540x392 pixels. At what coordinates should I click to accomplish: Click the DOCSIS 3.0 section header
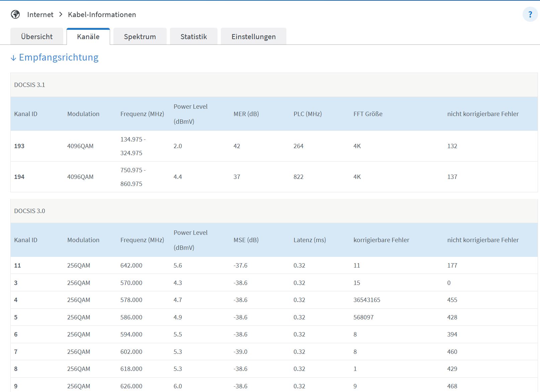point(29,211)
